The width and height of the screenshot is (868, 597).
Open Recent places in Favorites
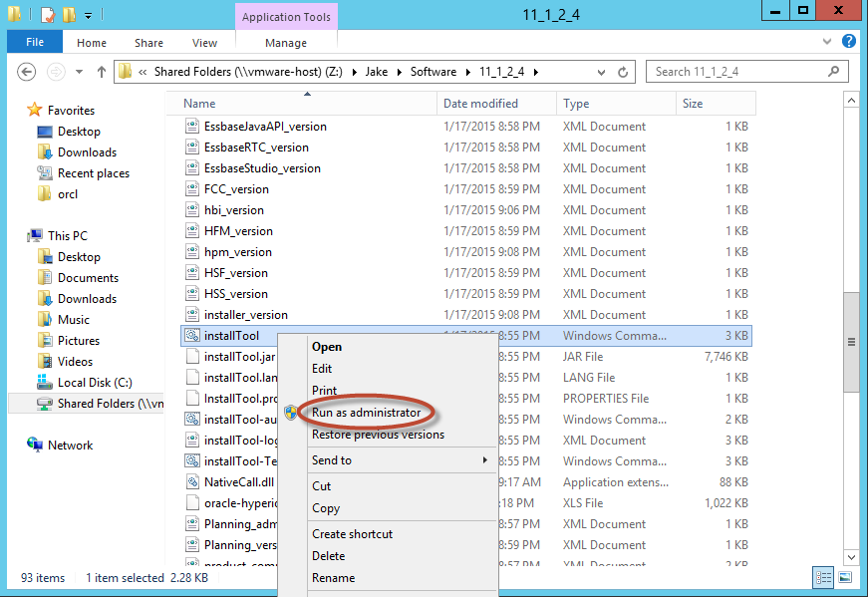[94, 173]
